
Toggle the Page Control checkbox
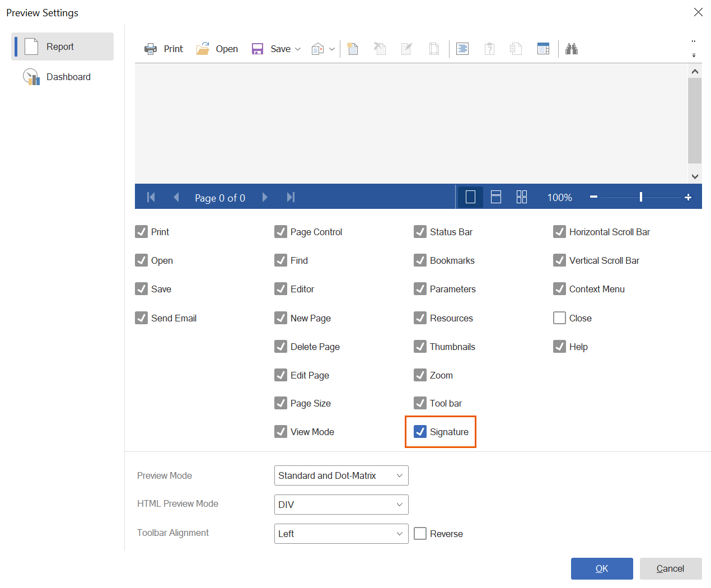coord(280,232)
